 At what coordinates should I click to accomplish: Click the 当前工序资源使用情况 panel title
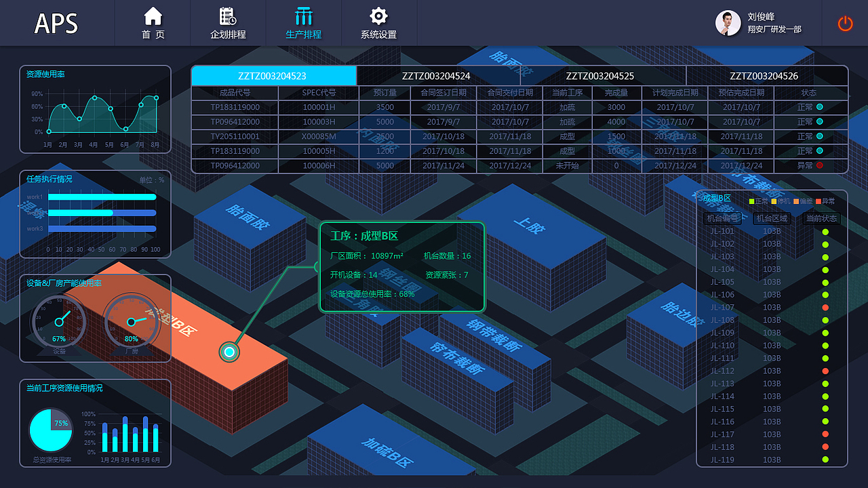(x=64, y=388)
